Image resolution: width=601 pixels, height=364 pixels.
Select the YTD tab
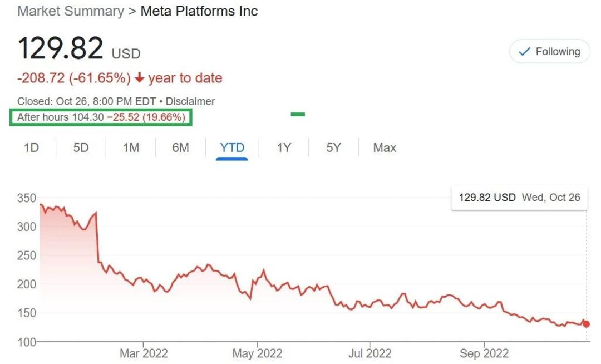click(232, 147)
